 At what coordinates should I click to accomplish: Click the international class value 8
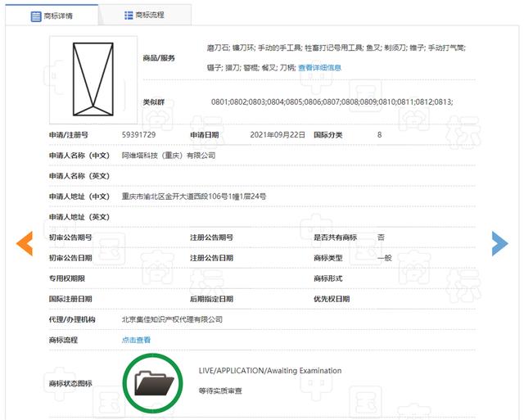[x=379, y=134]
